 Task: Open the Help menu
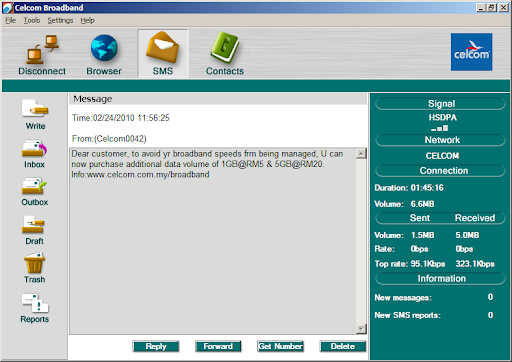(x=87, y=20)
